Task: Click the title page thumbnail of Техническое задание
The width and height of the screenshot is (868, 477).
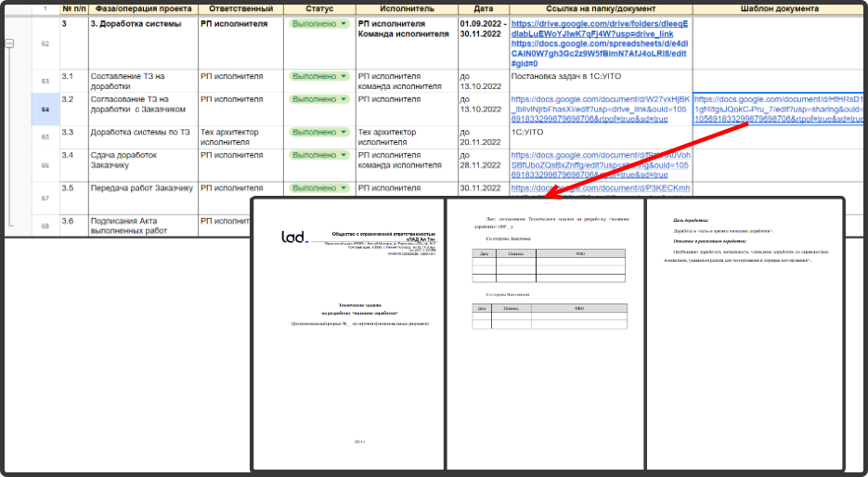Action: [348, 334]
